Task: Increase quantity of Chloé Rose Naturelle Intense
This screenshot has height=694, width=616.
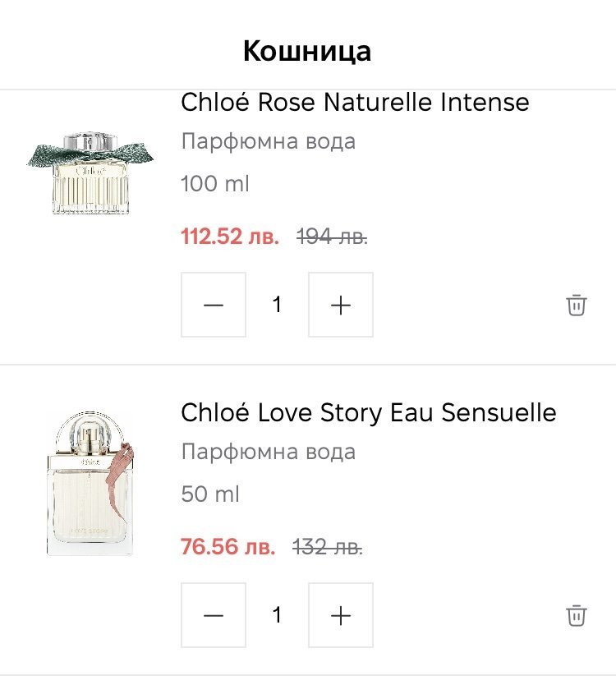Action: pos(340,305)
